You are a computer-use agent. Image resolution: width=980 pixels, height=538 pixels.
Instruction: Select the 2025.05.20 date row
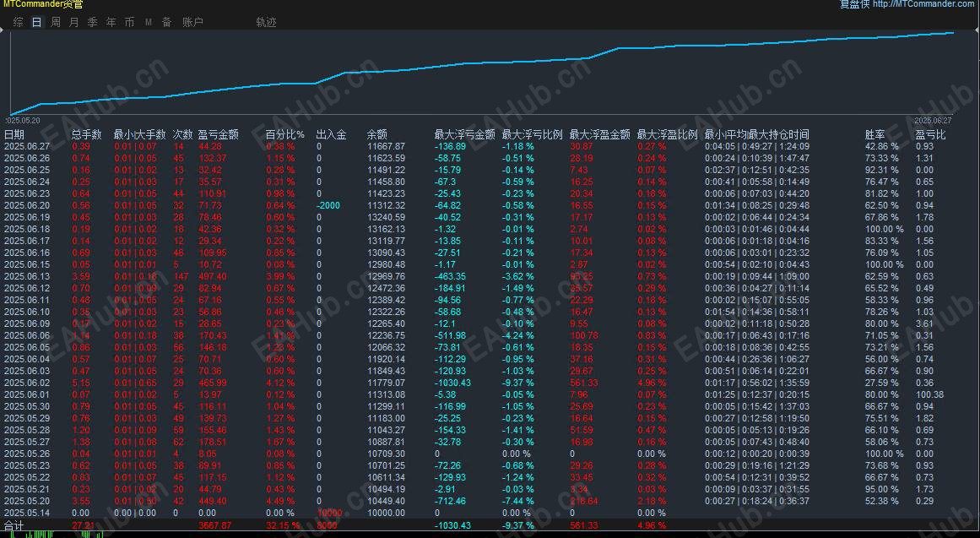(27, 501)
